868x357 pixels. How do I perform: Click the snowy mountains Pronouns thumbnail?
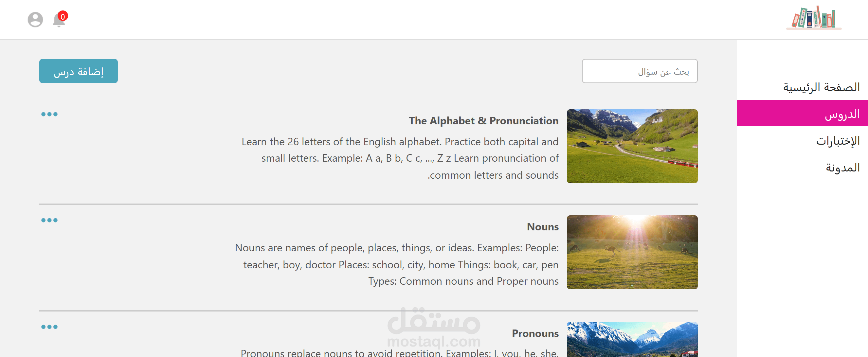[x=632, y=339]
